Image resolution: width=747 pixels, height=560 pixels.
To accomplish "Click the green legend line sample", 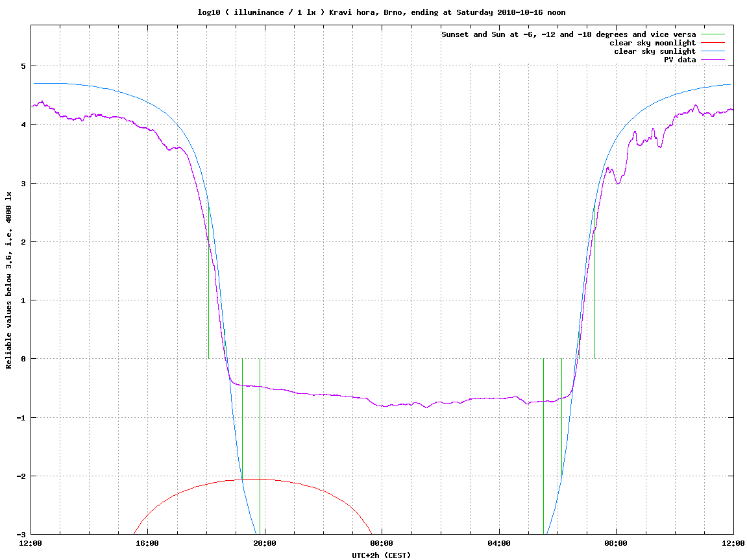I will [x=713, y=34].
